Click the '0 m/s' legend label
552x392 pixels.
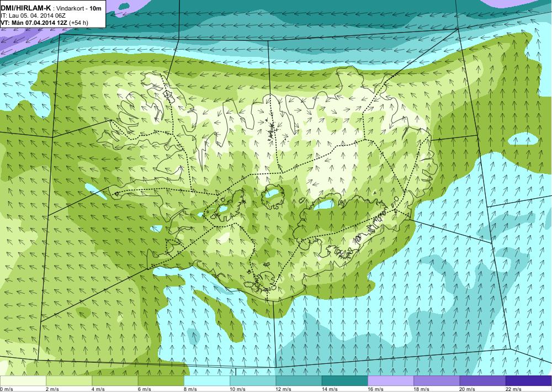pos(7,389)
